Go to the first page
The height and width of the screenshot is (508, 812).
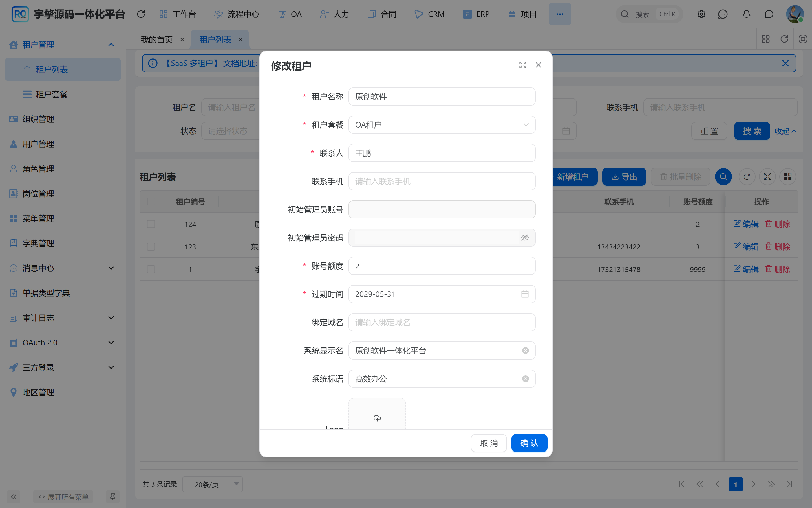tap(682, 484)
